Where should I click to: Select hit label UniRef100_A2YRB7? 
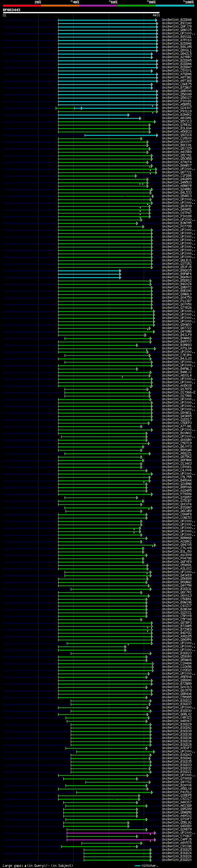tap(177, 57)
